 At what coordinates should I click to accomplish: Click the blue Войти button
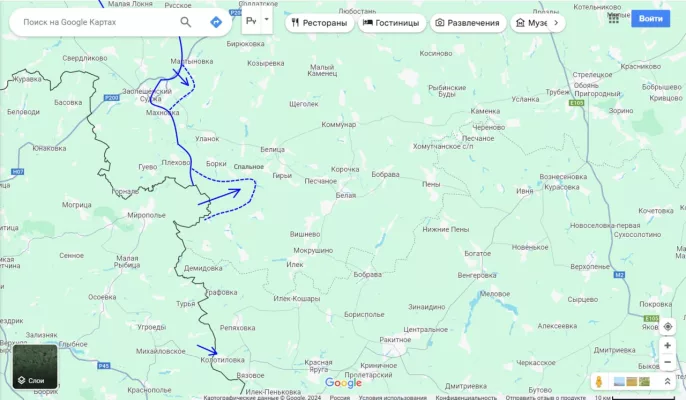650,18
